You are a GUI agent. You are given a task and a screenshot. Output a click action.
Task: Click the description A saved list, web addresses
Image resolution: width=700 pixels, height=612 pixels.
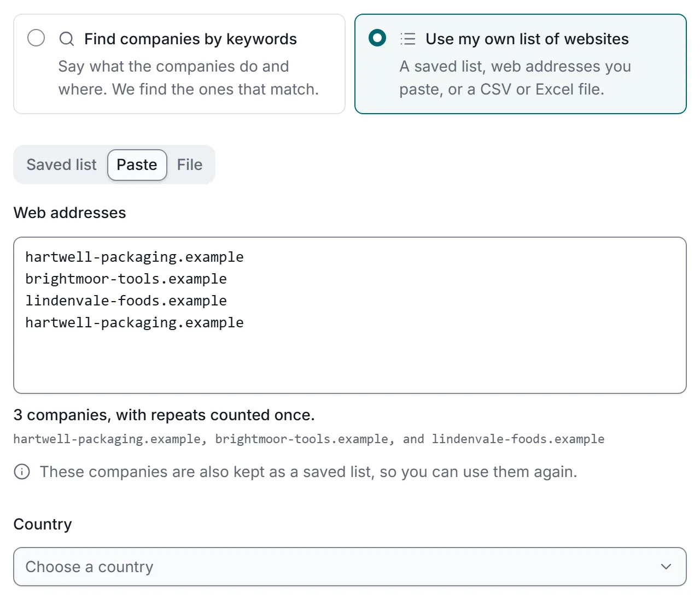pos(515,78)
